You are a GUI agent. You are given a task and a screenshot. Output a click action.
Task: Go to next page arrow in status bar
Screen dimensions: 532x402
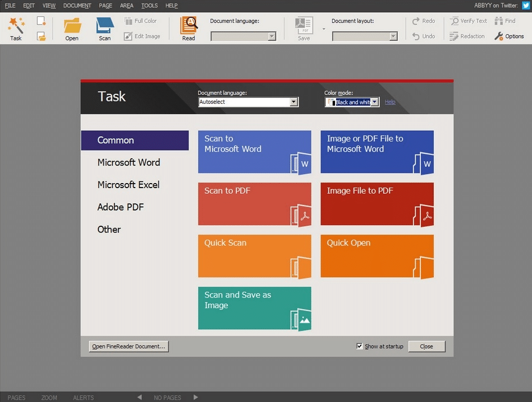pos(195,398)
